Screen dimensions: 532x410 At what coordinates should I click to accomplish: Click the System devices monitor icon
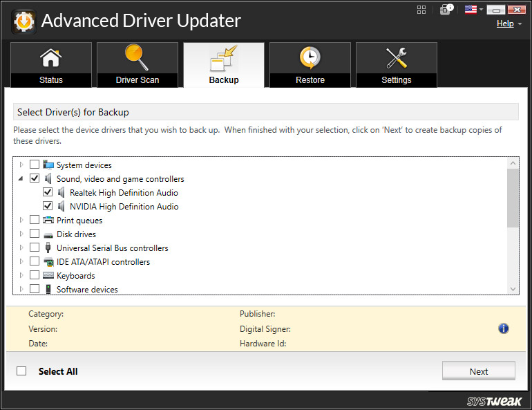click(x=48, y=165)
